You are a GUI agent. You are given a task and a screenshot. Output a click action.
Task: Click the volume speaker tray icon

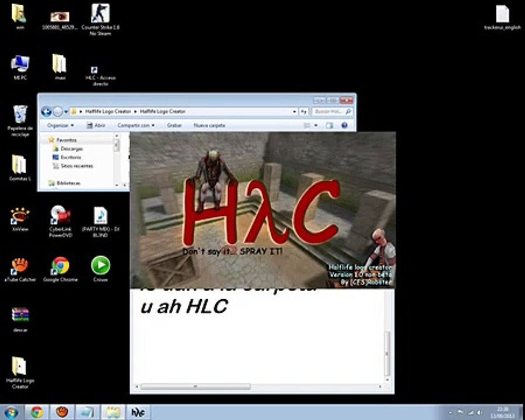pos(480,412)
